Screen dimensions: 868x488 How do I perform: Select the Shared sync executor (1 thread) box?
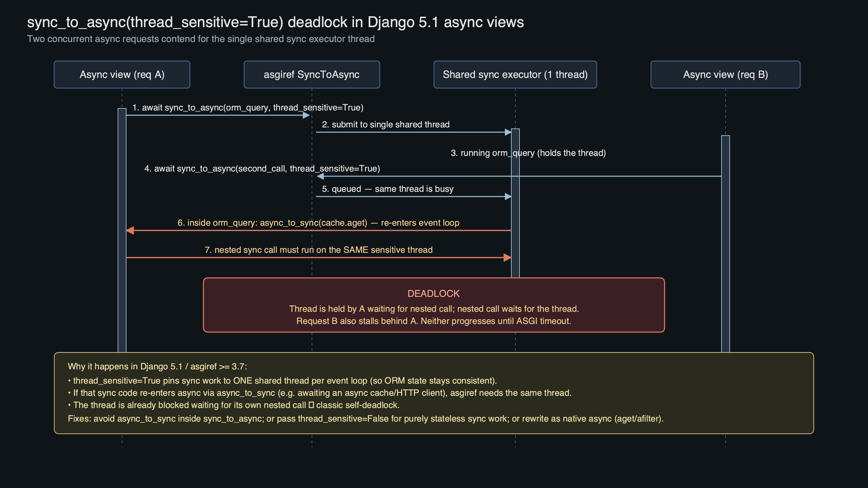pos(515,75)
